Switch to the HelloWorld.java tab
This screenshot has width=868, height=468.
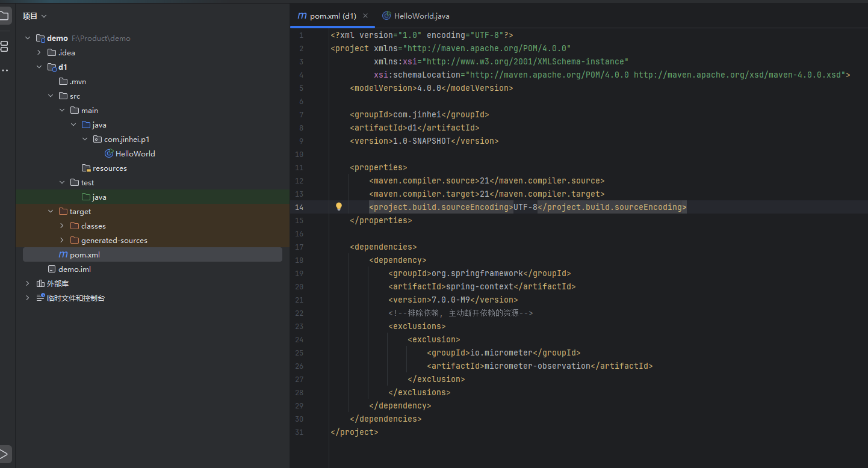[416, 16]
